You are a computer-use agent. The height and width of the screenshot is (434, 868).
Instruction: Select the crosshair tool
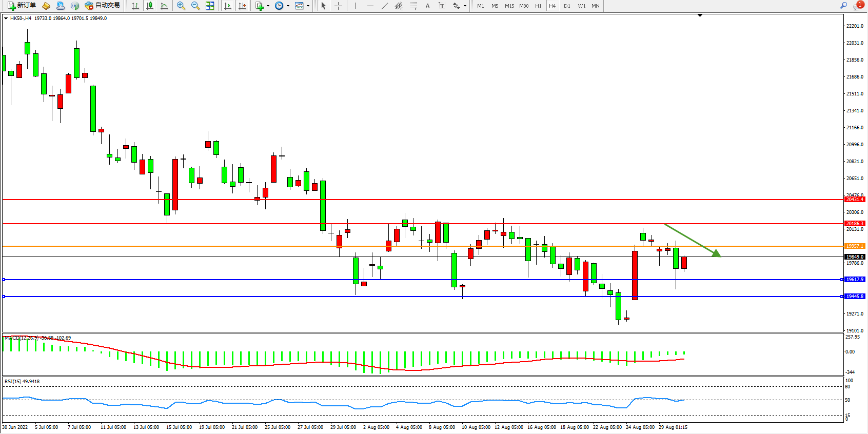(x=338, y=6)
